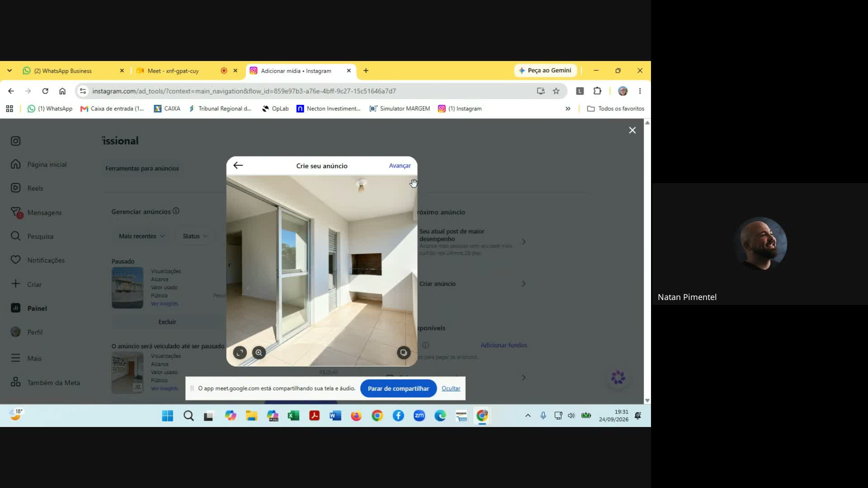
Task: Reload the page with refresh icon
Action: tap(45, 91)
